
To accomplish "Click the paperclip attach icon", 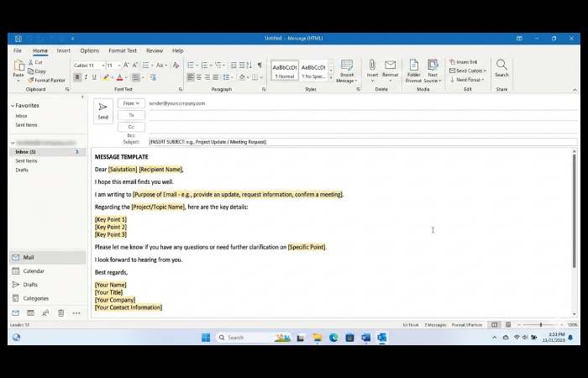I will (372, 66).
